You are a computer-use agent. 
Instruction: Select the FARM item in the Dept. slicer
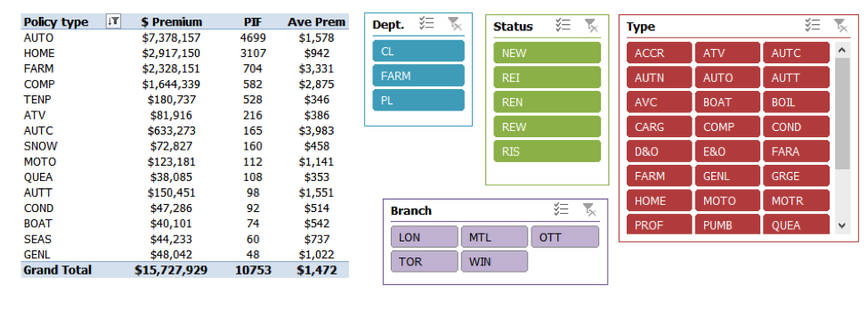tap(418, 76)
